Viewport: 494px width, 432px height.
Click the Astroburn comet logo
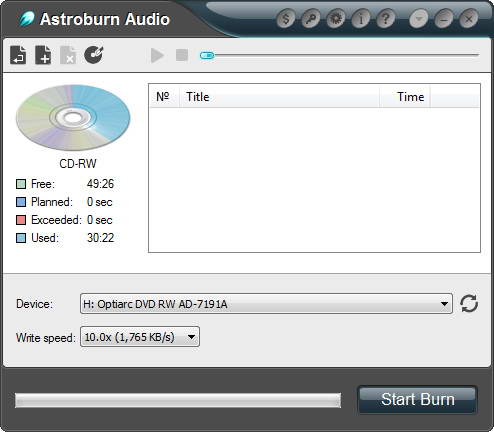click(27, 19)
